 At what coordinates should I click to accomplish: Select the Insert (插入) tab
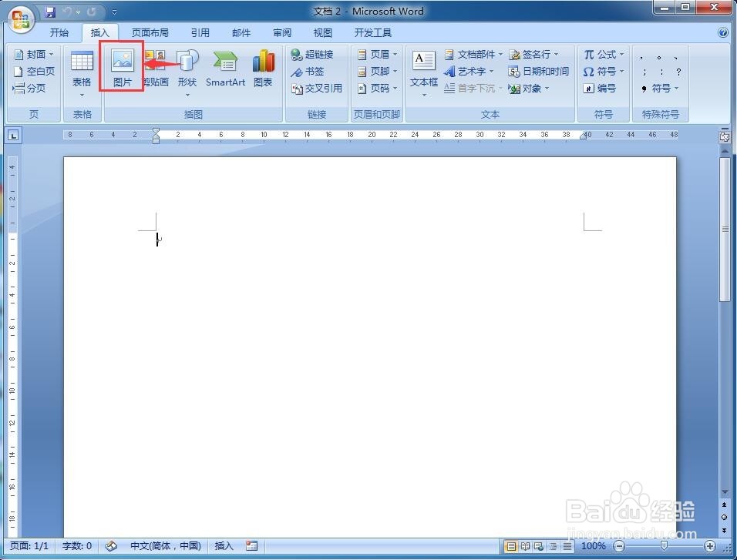point(99,32)
